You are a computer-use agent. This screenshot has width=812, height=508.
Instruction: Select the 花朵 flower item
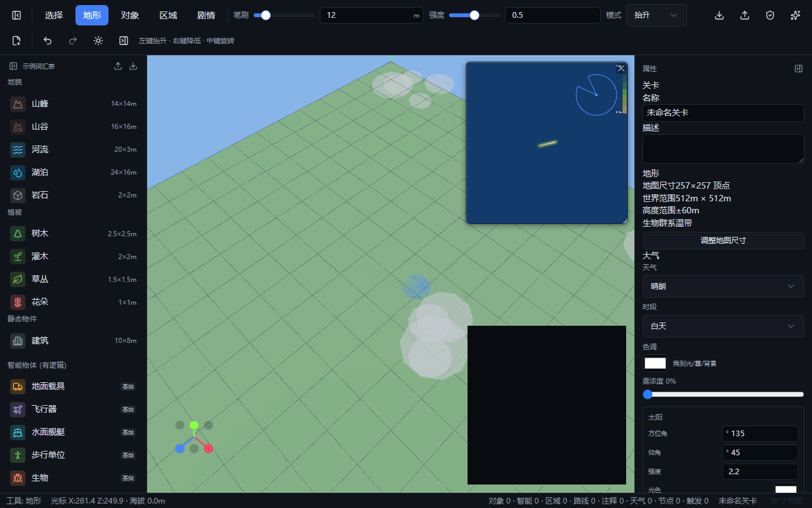click(x=74, y=302)
